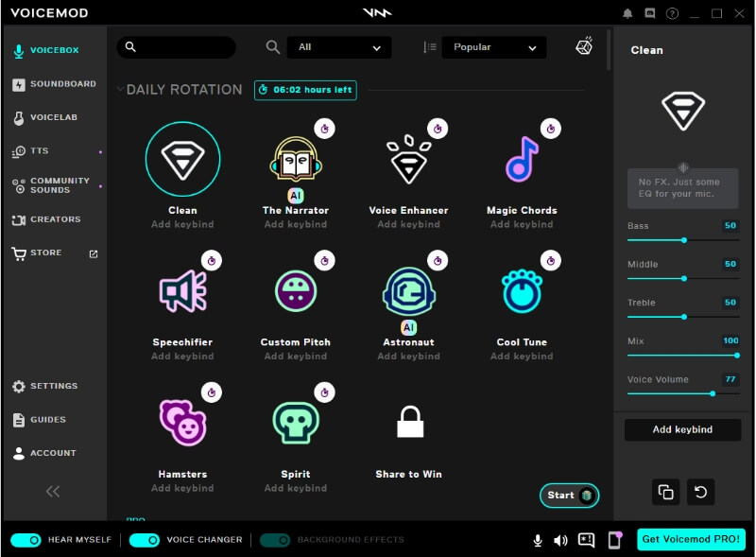Select the TTS sidebar item
Screen dimensions: 756x557
(38, 150)
